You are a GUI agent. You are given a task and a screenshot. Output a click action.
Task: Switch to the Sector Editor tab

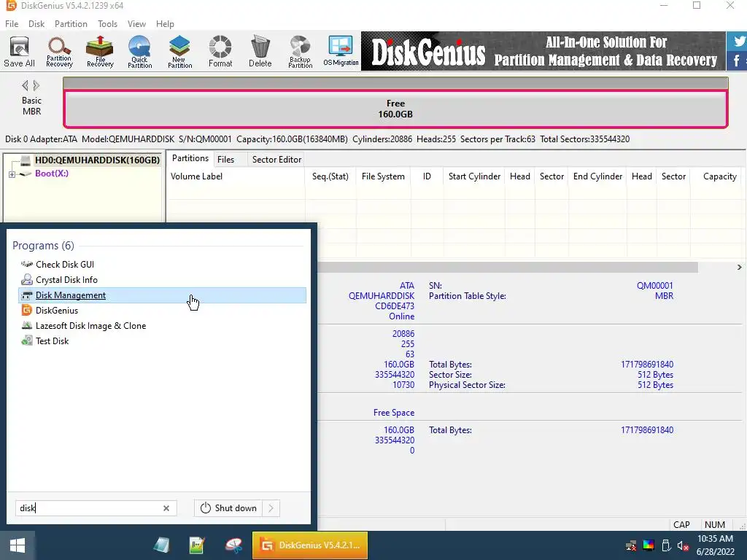click(x=276, y=160)
